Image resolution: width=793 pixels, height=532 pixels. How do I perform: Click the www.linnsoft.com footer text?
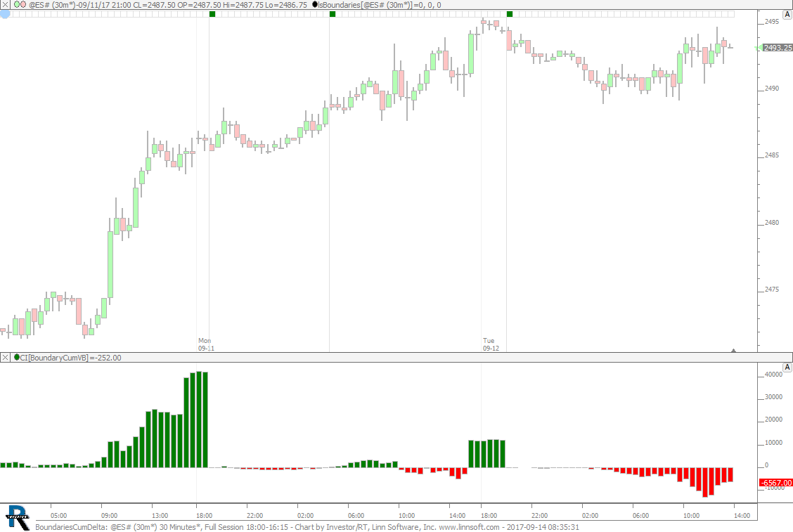click(x=470, y=527)
